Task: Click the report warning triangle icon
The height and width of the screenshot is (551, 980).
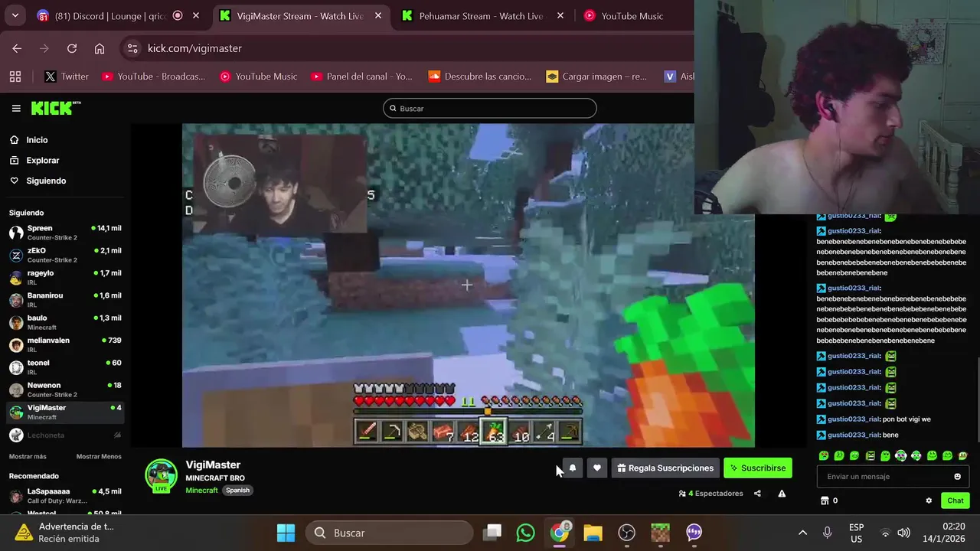Action: tap(782, 494)
